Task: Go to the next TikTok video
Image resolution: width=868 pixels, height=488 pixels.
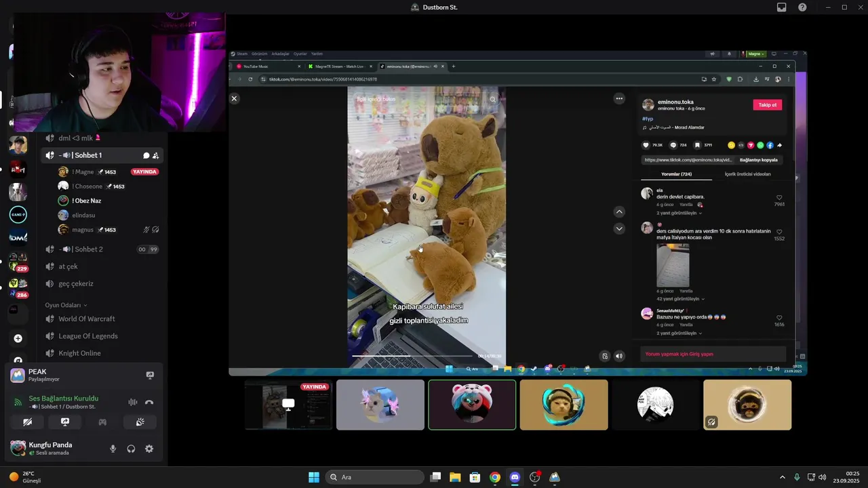Action: (619, 229)
